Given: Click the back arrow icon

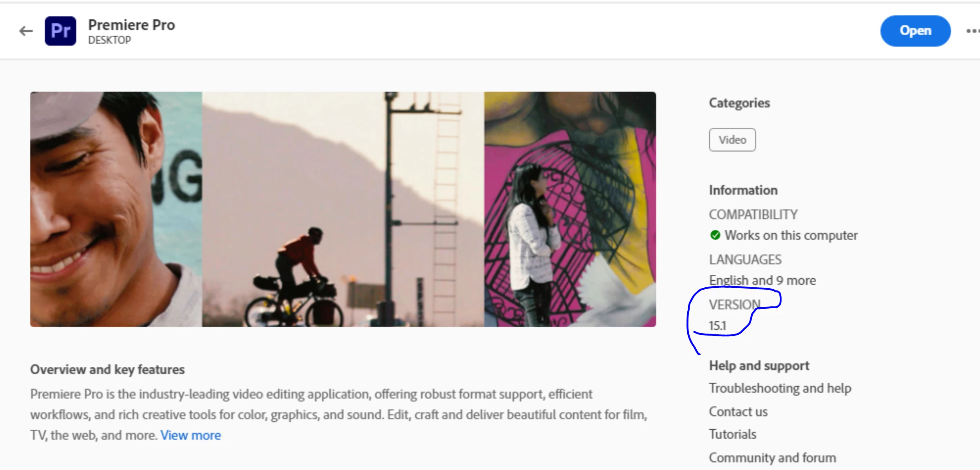Looking at the screenshot, I should [26, 31].
